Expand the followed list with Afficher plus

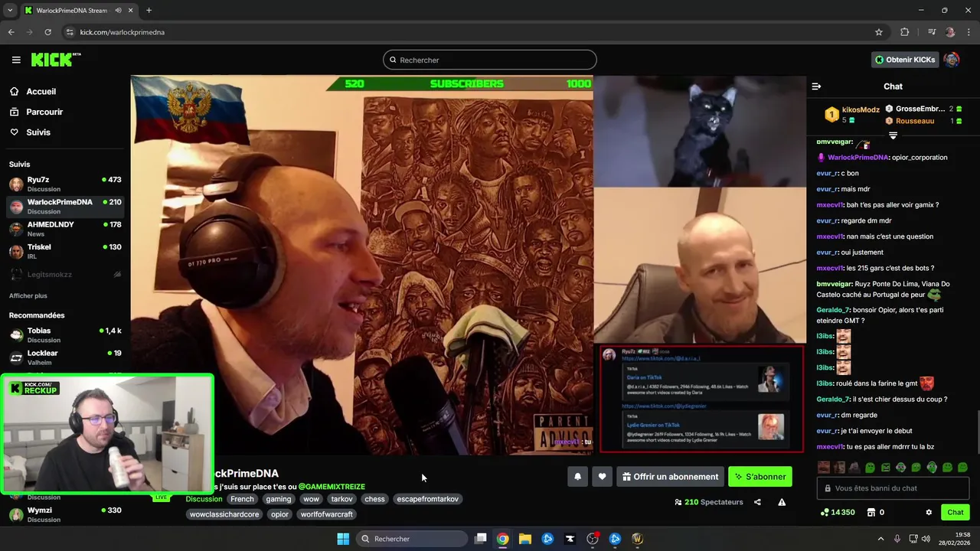click(x=28, y=295)
